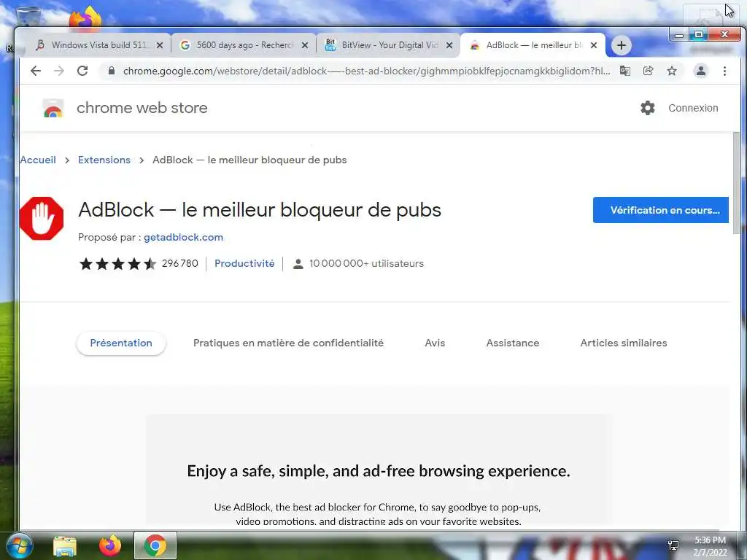Open File Explorer from the taskbar
747x560 pixels.
point(65,546)
